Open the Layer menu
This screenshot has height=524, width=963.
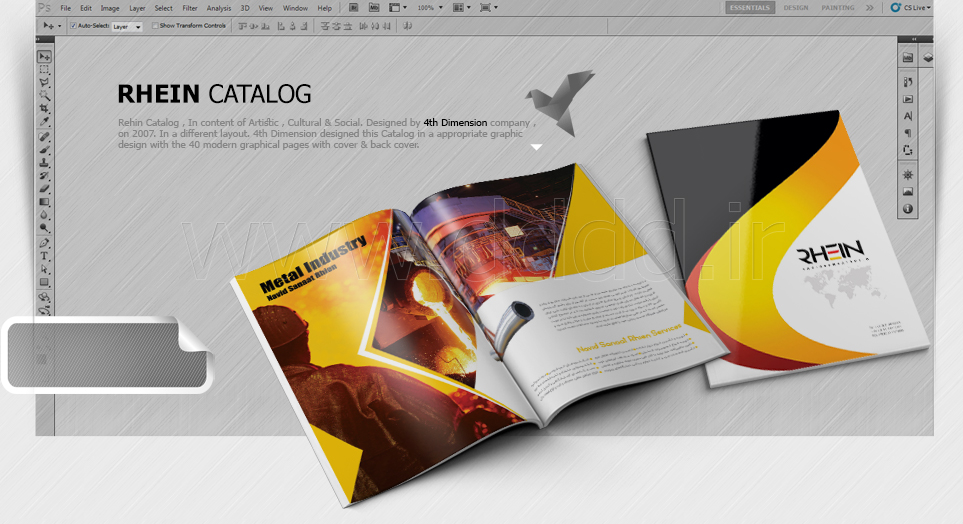(137, 8)
